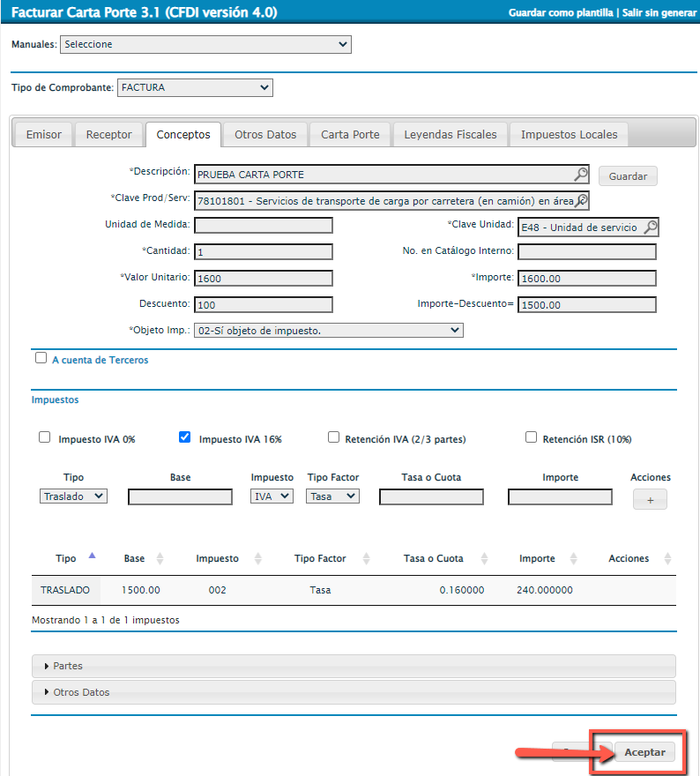Open the Impuestos Locales tab
The width and height of the screenshot is (700, 776).
[569, 135]
